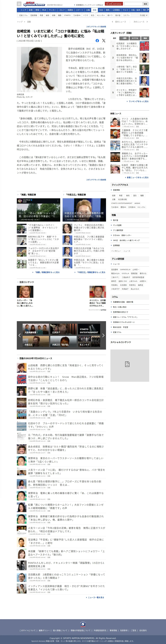Expand 民放リレーコラム「アナランド」 item
The image size is (166, 644).
point(130,317)
